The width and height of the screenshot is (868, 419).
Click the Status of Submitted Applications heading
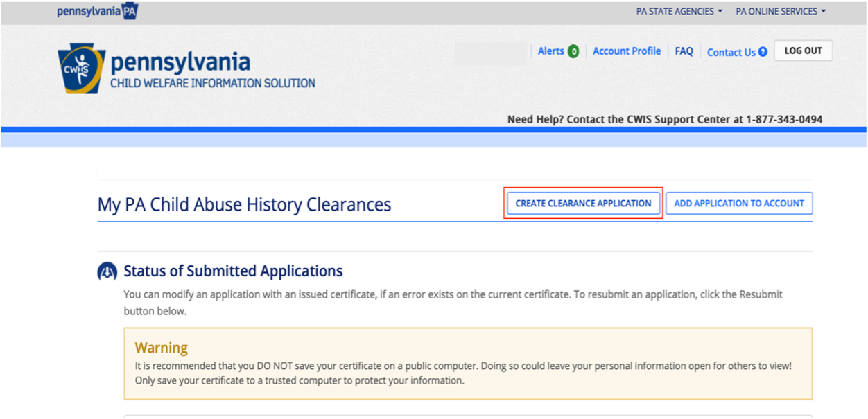point(233,271)
